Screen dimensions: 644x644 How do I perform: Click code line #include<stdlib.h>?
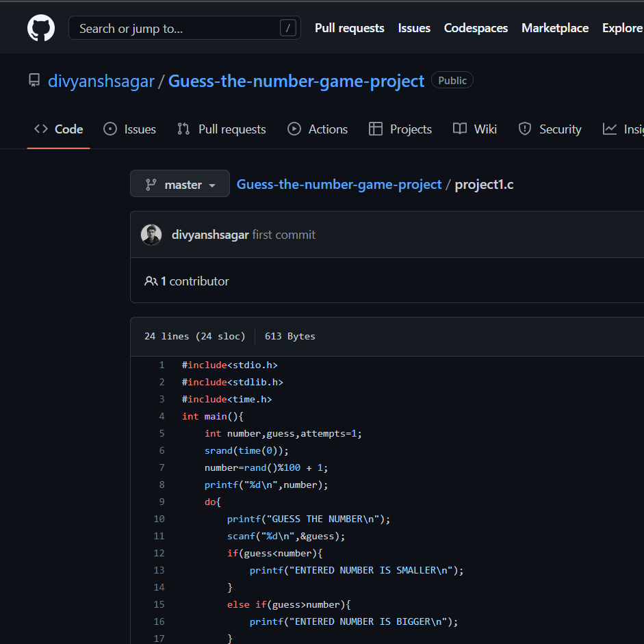233,382
